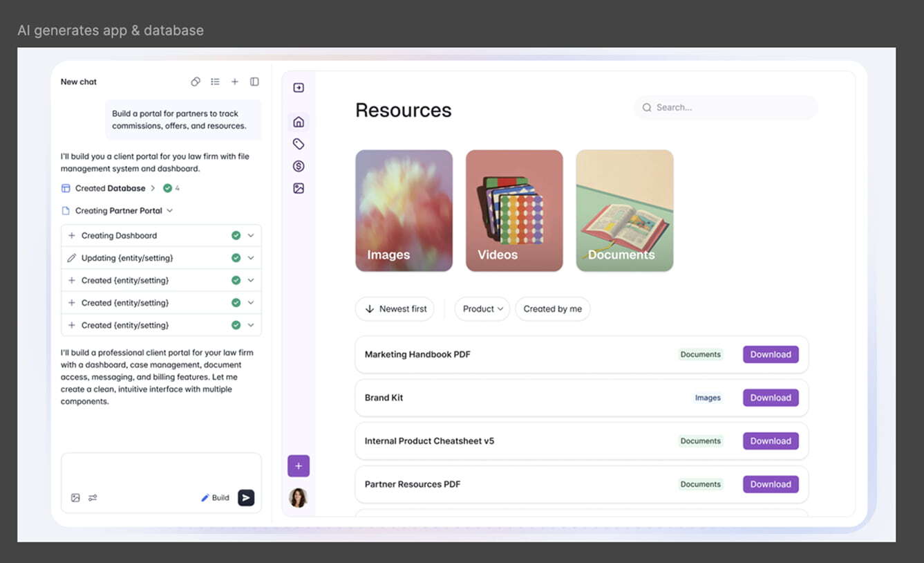The height and width of the screenshot is (563, 924).
Task: Click the Documents tag on Internal Product Cheatsheet
Action: click(x=700, y=441)
